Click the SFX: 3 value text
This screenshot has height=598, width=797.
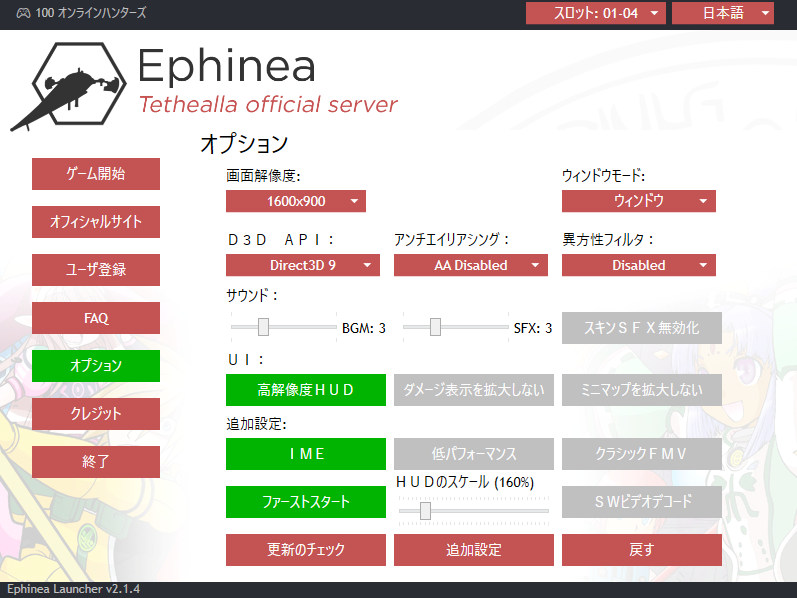pos(533,328)
